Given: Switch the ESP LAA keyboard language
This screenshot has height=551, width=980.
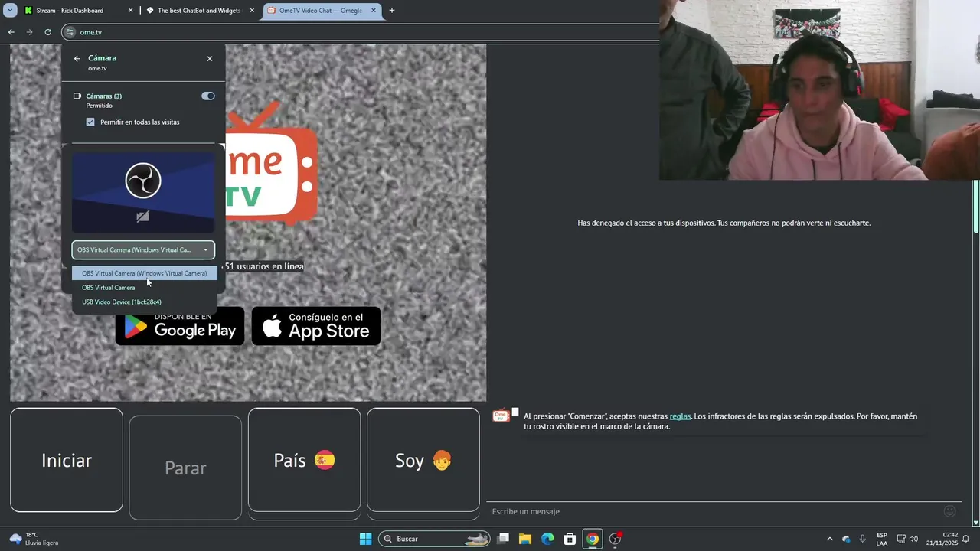Looking at the screenshot, I should 882,539.
